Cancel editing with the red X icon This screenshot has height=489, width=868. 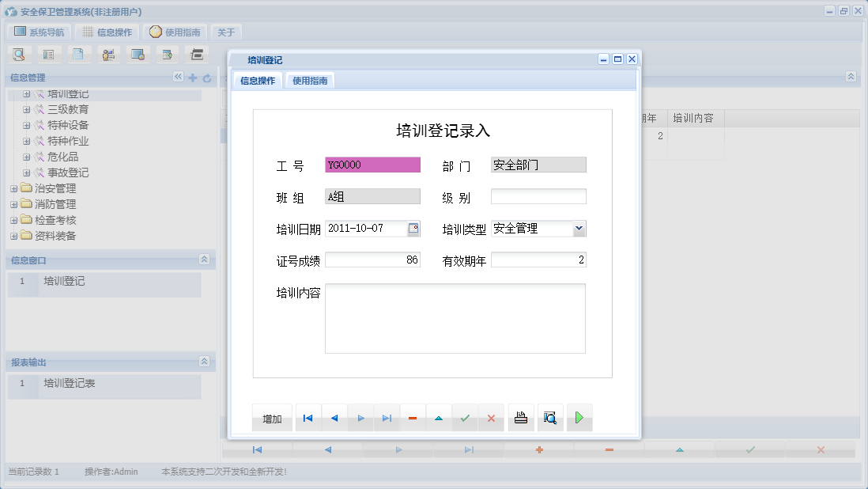[491, 418]
